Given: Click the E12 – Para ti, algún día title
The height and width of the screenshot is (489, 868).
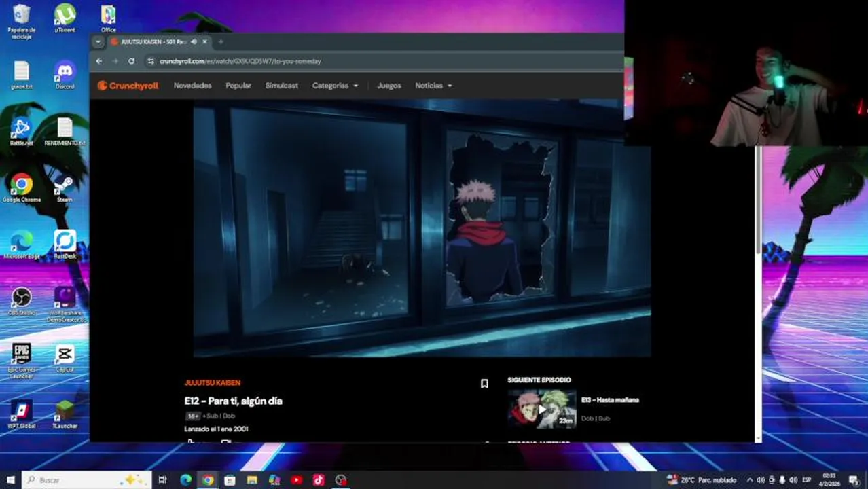Looking at the screenshot, I should [x=233, y=401].
